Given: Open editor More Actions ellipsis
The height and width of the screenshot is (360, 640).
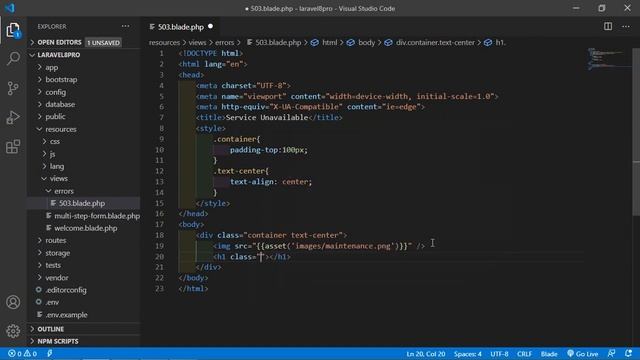Looking at the screenshot, I should [x=626, y=27].
